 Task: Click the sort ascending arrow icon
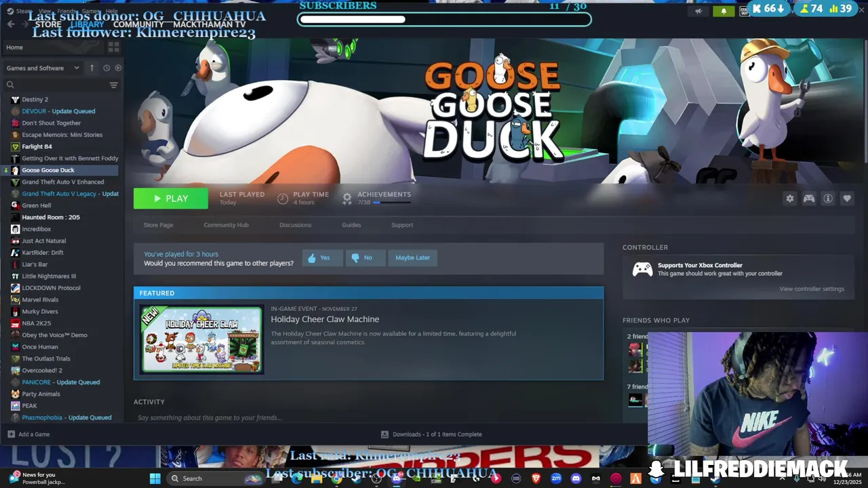click(92, 68)
